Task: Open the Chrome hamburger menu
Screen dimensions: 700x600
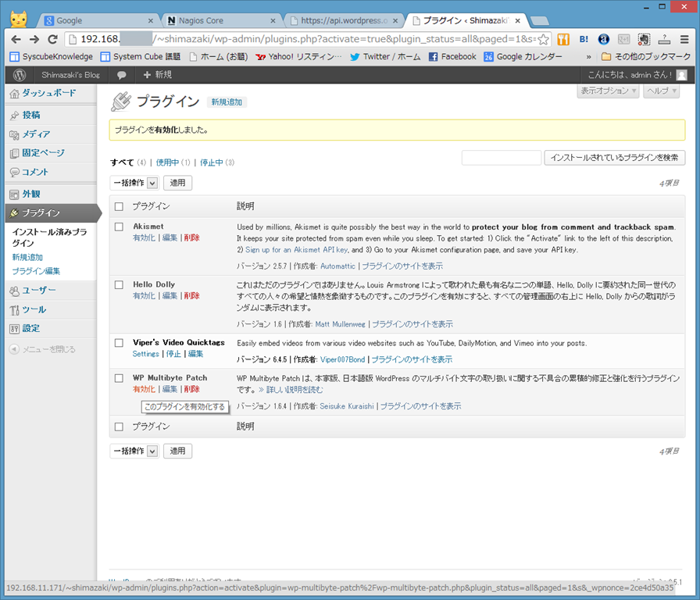Action: point(684,39)
